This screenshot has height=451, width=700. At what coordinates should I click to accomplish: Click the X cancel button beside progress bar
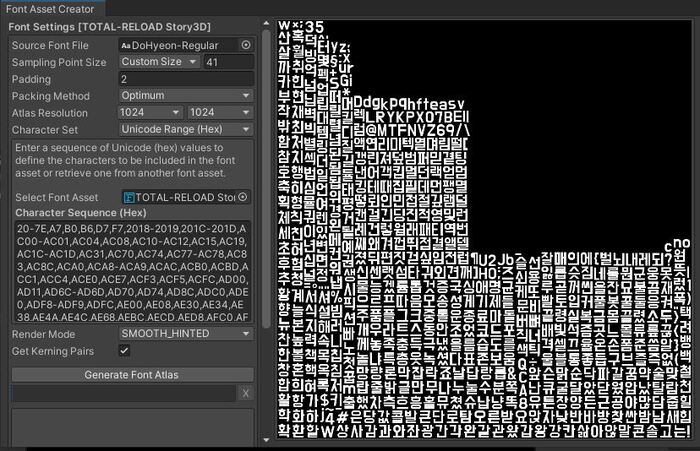pos(246,394)
